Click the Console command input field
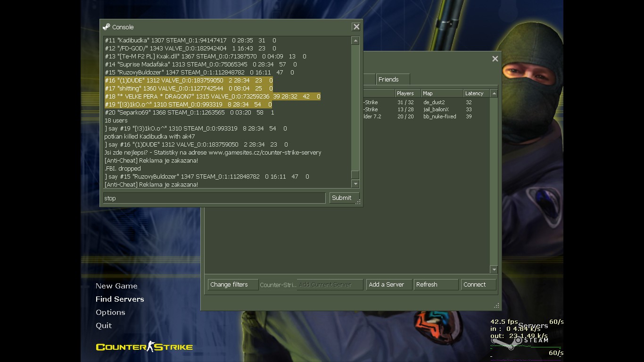The height and width of the screenshot is (362, 644). pyautogui.click(x=214, y=198)
